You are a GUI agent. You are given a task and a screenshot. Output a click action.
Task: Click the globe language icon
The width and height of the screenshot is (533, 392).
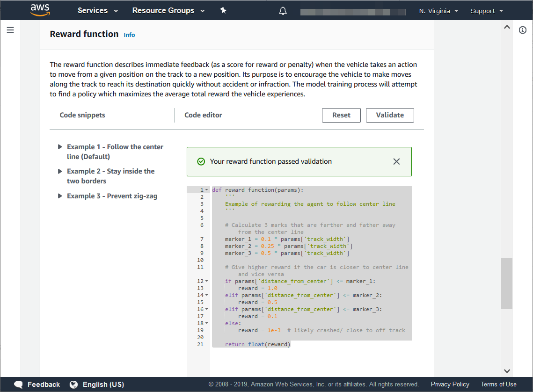click(x=73, y=385)
